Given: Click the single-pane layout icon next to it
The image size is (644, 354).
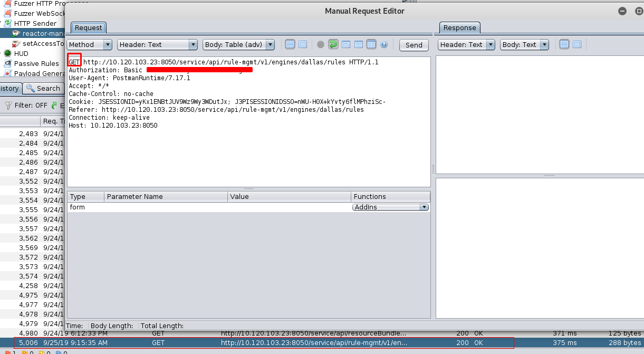Looking at the screenshot, I should pos(303,44).
